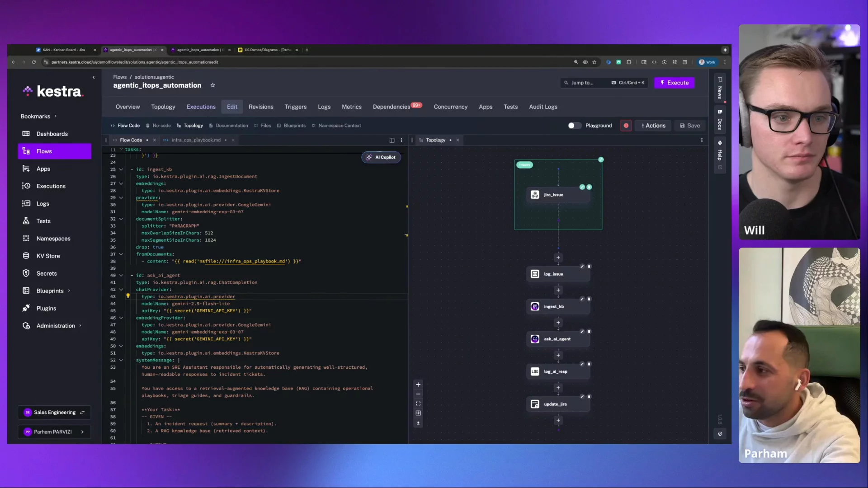
Task: Click zoom in on topology canvas
Action: point(418,385)
